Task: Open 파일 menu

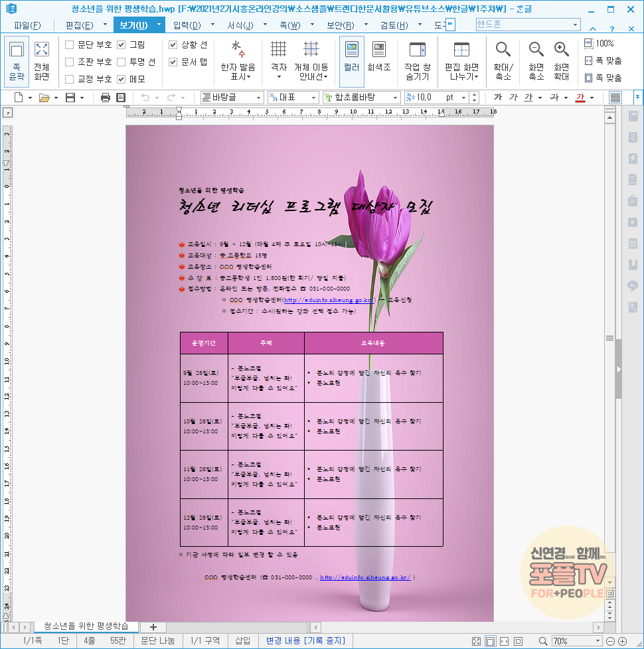Action: [27, 25]
